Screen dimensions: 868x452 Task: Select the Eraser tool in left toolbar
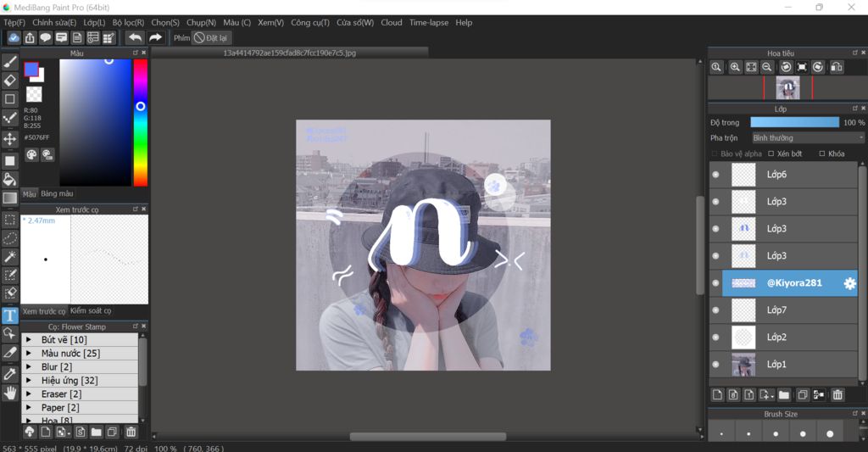point(10,81)
